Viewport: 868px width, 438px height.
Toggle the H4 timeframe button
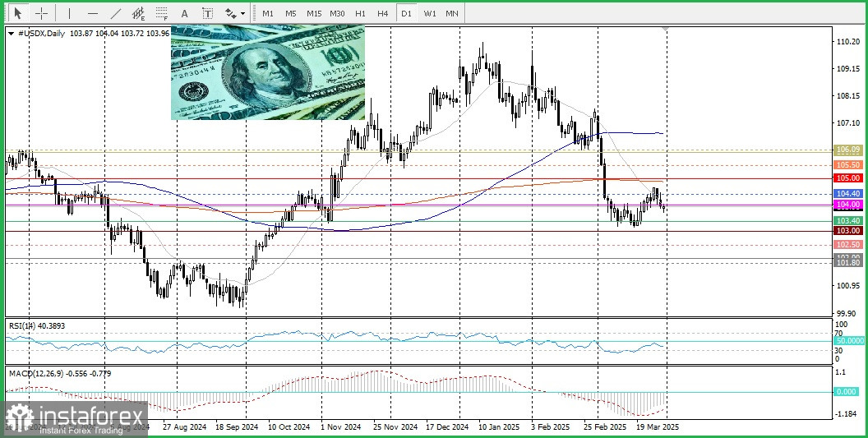pyautogui.click(x=383, y=13)
